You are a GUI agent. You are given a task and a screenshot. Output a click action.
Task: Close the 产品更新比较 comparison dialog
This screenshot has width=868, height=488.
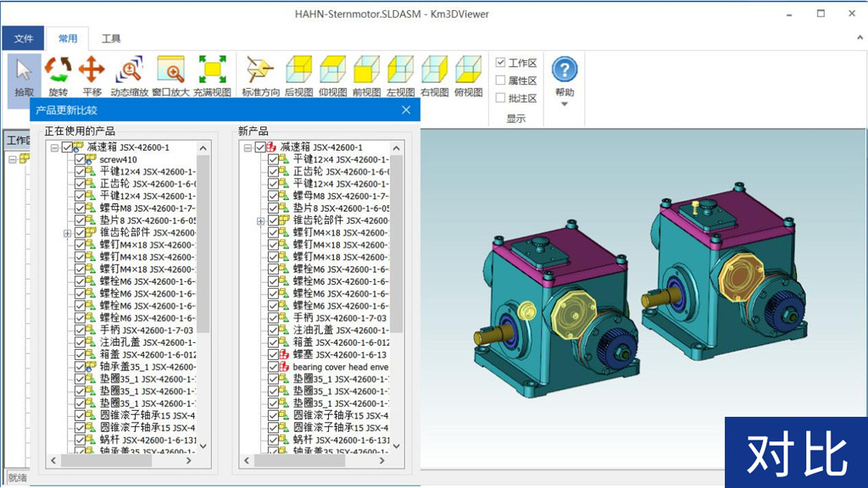tap(405, 110)
